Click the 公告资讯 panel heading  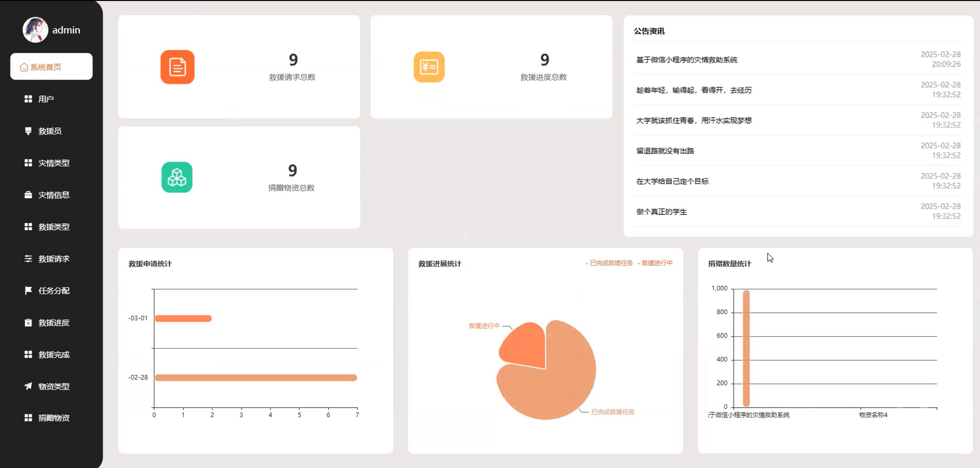pyautogui.click(x=649, y=31)
